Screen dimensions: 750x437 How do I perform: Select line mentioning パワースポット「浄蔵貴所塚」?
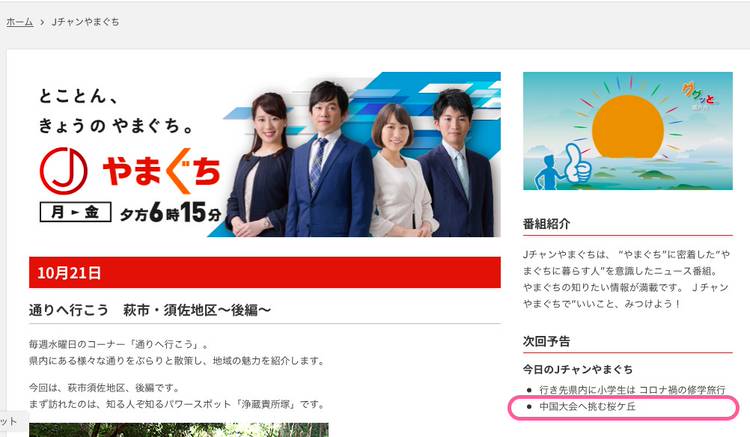pos(177,404)
